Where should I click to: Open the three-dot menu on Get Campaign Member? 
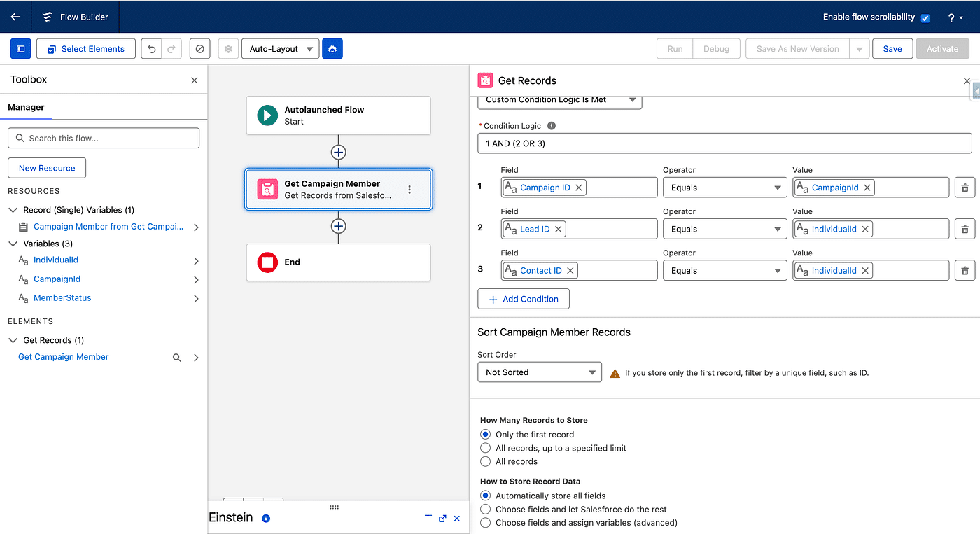[409, 190]
